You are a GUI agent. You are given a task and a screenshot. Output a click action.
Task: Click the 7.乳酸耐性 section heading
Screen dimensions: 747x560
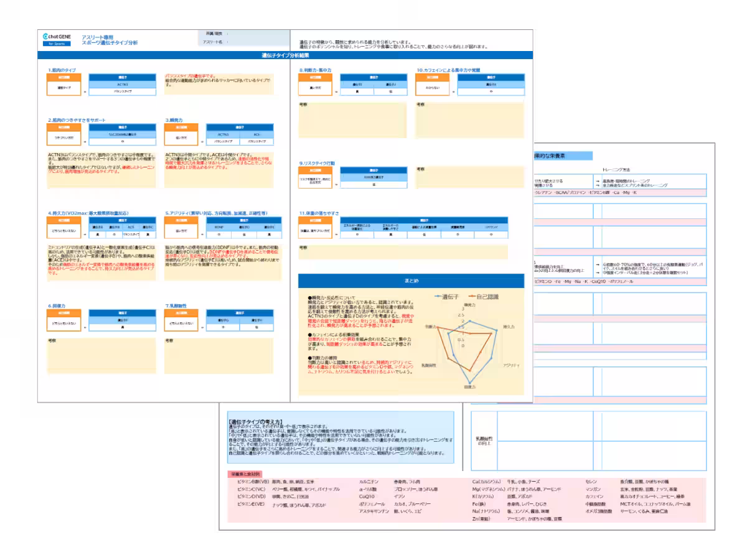pyautogui.click(x=177, y=306)
